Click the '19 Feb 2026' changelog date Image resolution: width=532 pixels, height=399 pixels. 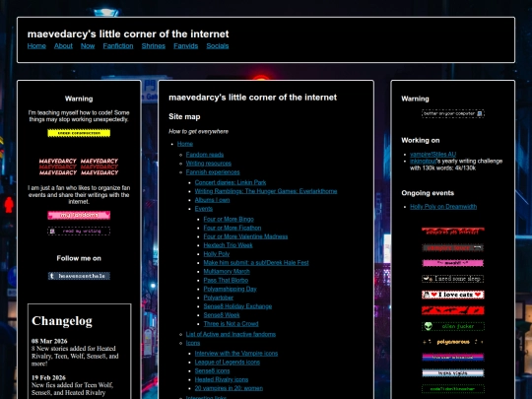pyautogui.click(x=48, y=377)
